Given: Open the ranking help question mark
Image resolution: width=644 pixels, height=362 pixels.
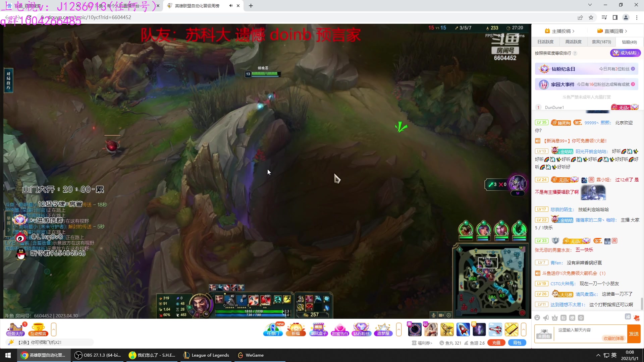Looking at the screenshot, I should [575, 53].
